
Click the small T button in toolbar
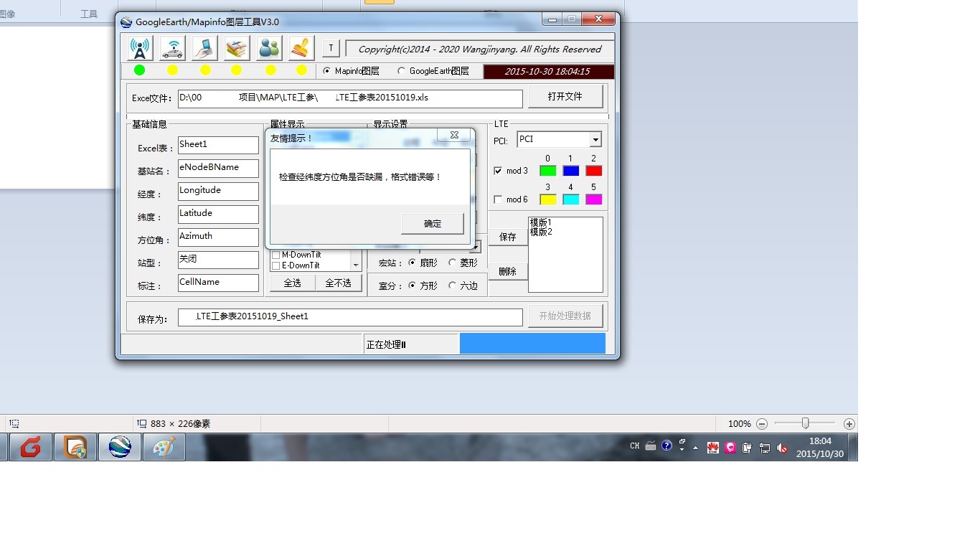[330, 48]
